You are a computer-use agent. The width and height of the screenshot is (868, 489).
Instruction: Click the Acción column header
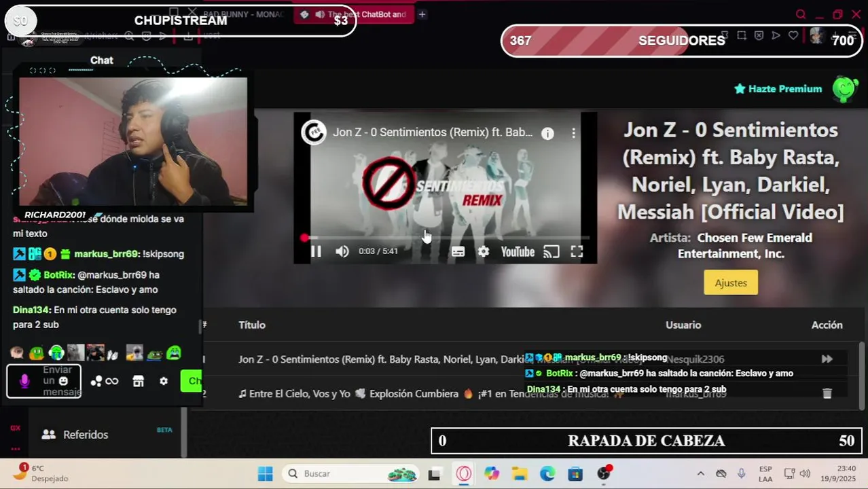coord(827,325)
